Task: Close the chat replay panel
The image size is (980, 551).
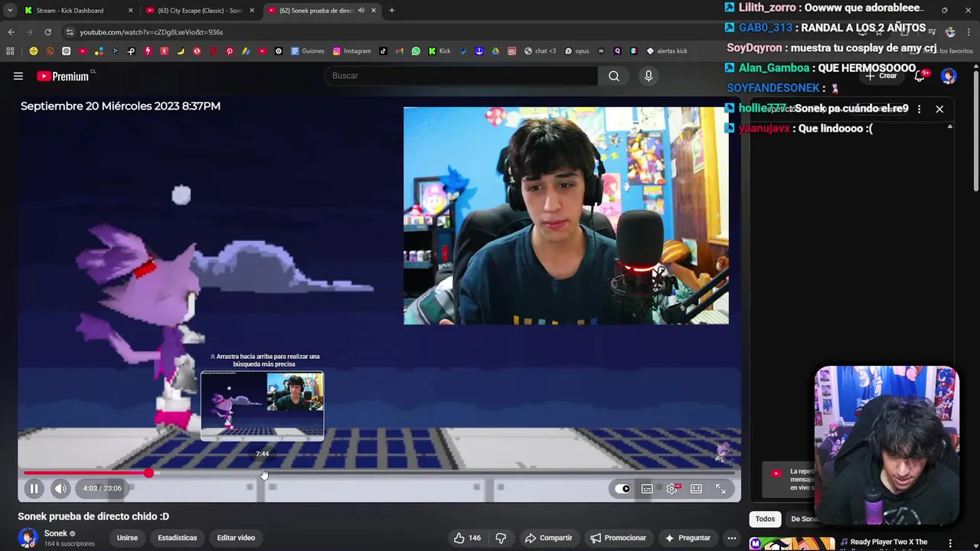Action: click(x=939, y=109)
